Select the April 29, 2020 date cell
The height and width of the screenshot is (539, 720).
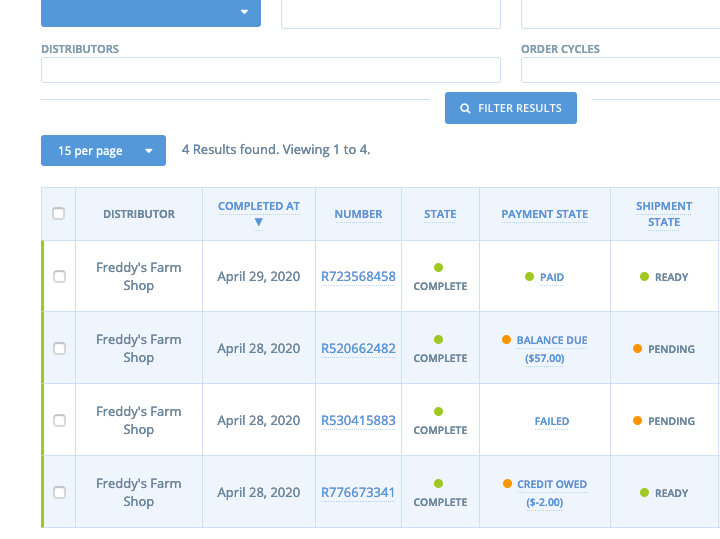click(259, 276)
